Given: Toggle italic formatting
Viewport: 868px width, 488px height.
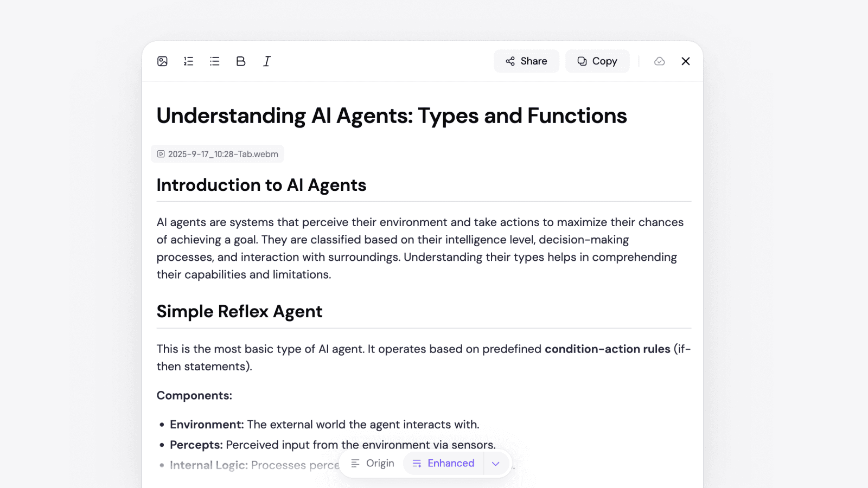Looking at the screenshot, I should (x=267, y=61).
